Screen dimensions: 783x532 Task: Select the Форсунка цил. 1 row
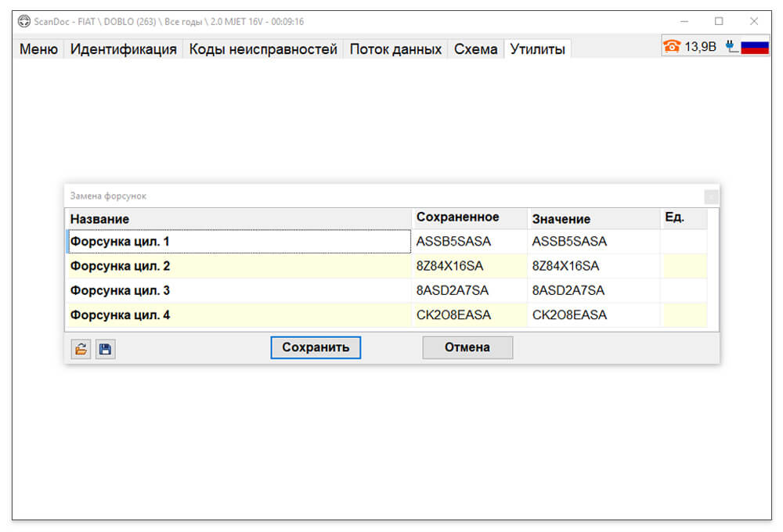[387, 242]
